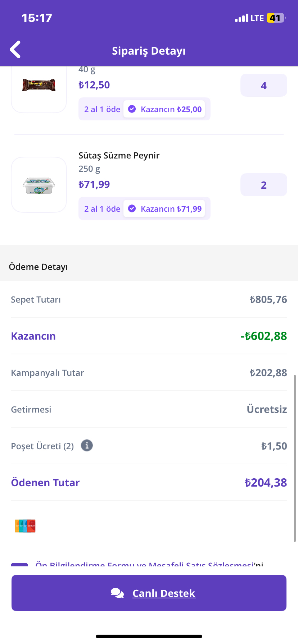Tap the 2 al 1 öde tag on Sütaş

coord(102,209)
